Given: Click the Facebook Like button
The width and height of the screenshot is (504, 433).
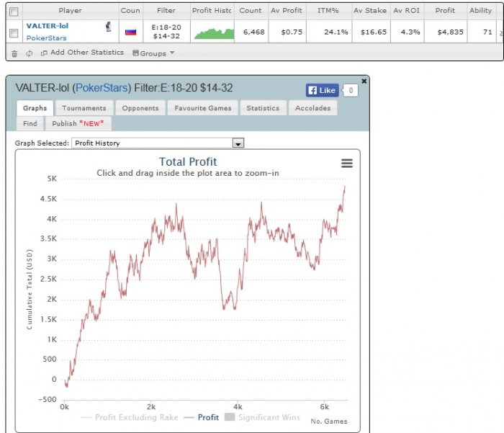Looking at the screenshot, I should click(322, 90).
